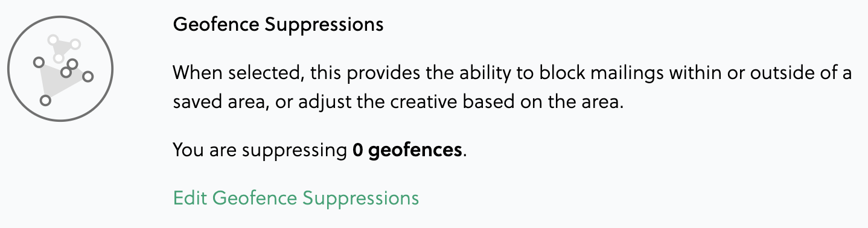The width and height of the screenshot is (868, 228).
Task: Open the Edit Geofence Suppressions link
Action: [296, 198]
